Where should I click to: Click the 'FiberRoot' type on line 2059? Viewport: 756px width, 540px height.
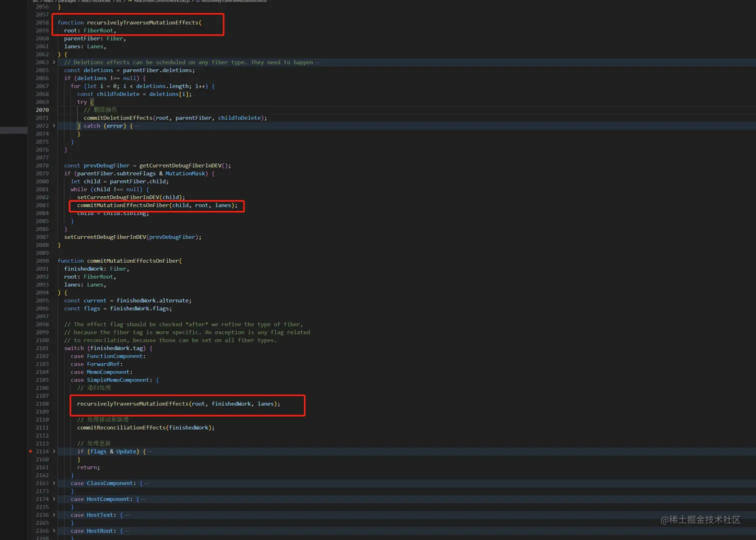[98, 30]
